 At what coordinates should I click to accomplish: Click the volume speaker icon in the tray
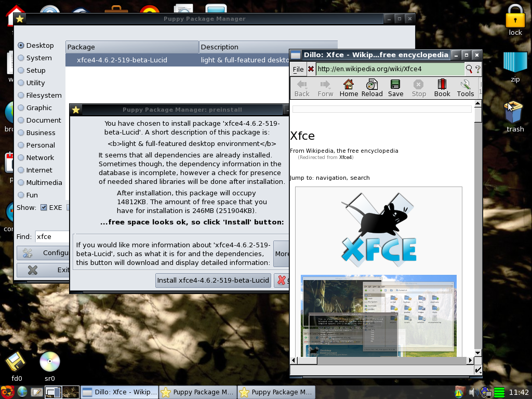click(472, 392)
